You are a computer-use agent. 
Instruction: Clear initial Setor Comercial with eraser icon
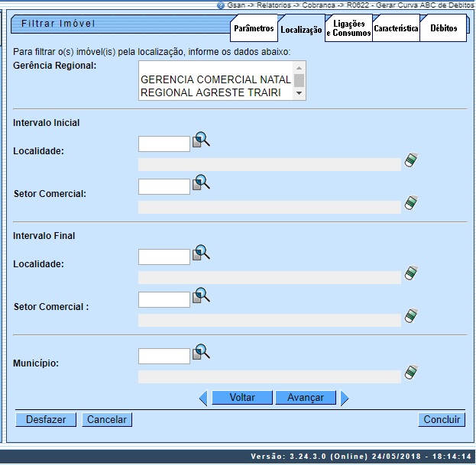click(x=411, y=202)
